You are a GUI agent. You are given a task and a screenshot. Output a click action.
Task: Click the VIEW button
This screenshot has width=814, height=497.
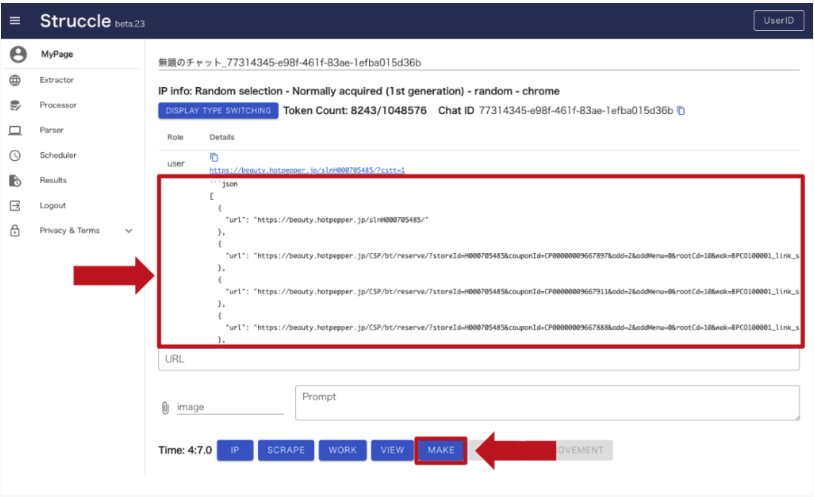pos(392,450)
